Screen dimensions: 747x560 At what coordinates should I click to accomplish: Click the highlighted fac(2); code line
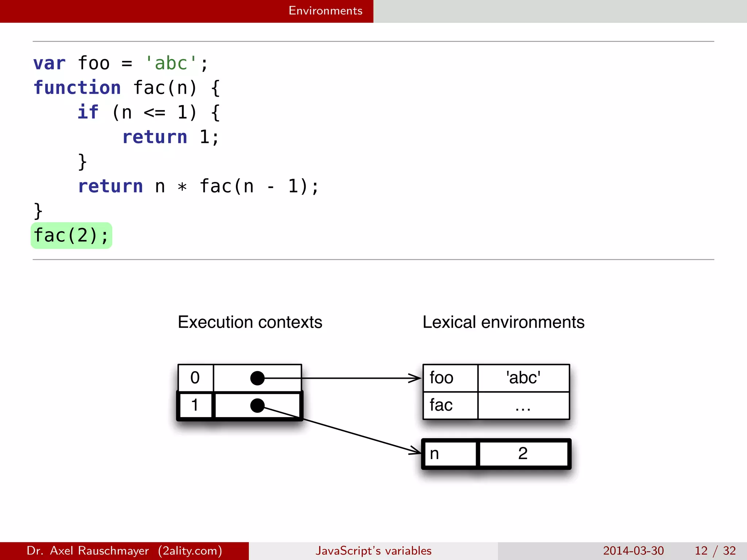pyautogui.click(x=71, y=236)
